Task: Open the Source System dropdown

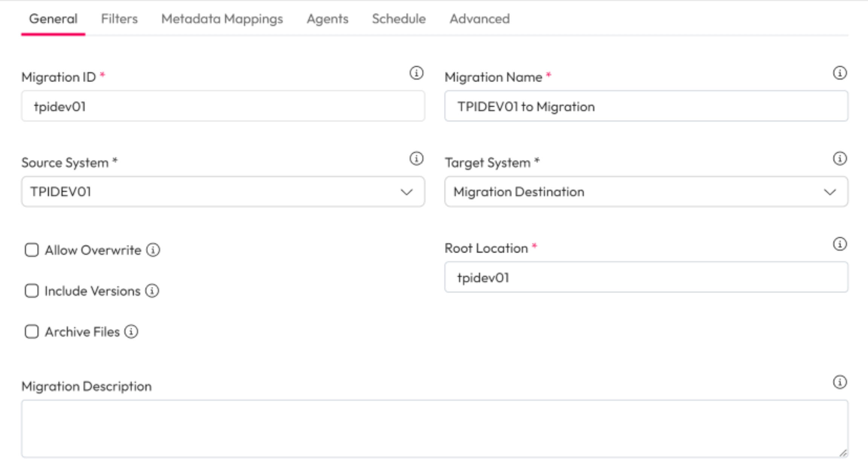Action: 223,192
